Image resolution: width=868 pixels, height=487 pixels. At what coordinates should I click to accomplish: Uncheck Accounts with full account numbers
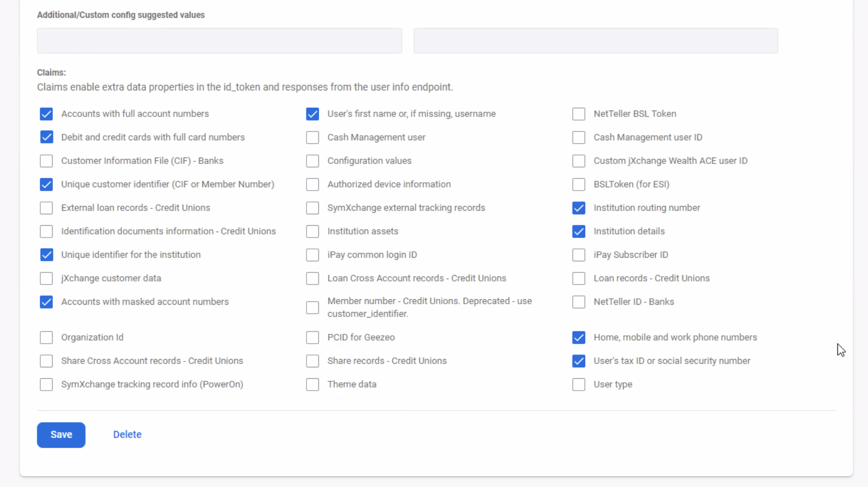[x=46, y=114]
